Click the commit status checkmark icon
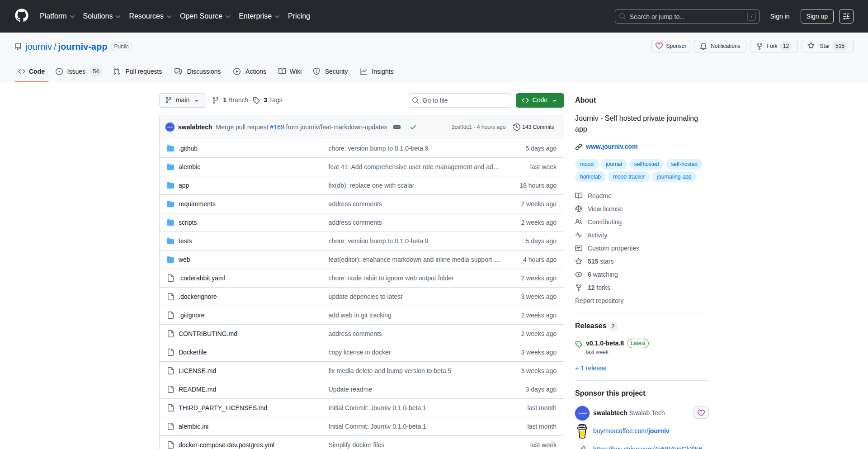The width and height of the screenshot is (868, 449). [x=413, y=127]
